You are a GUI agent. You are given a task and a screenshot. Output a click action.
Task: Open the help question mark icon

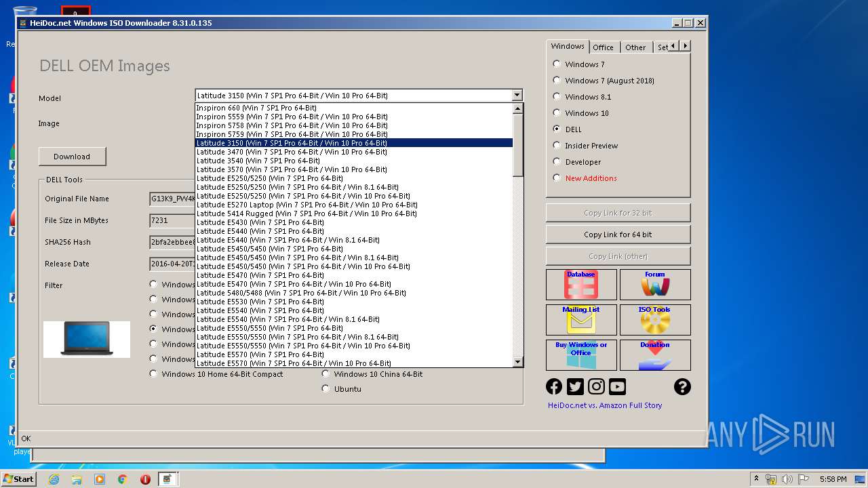[682, 386]
